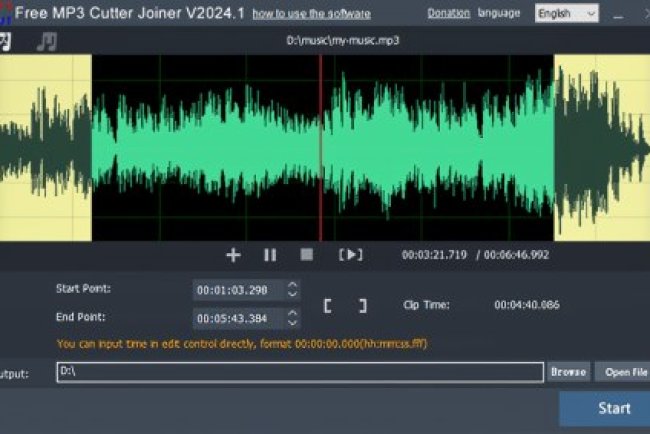This screenshot has height=434, width=650.
Task: Click the left edge of the selected waveform region
Action: pyautogui.click(x=92, y=148)
